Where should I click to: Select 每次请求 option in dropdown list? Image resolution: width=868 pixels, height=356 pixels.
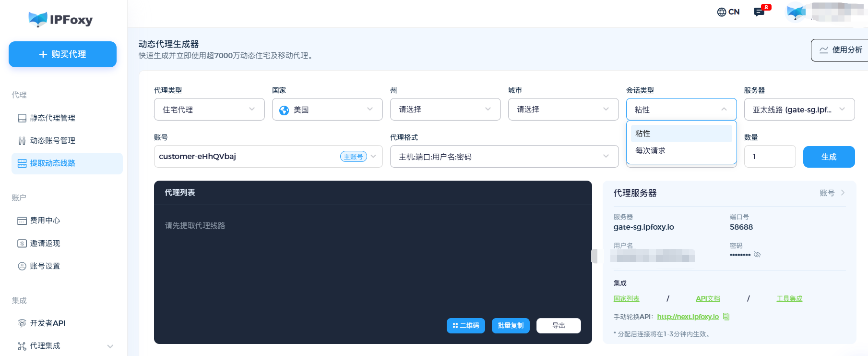point(681,151)
